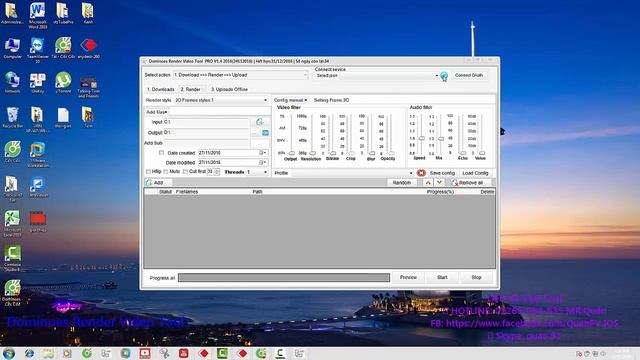Click the red delete profile icon
The height and width of the screenshot is (360, 640).
point(421,173)
